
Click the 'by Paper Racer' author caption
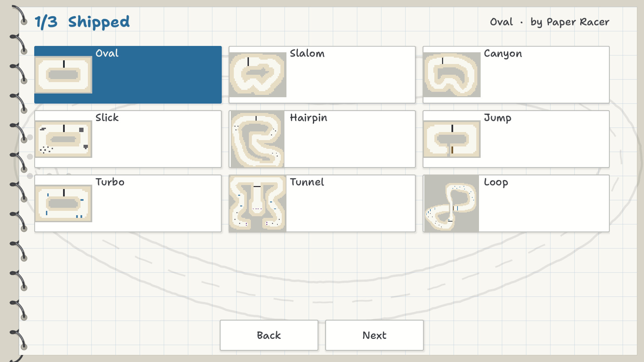[x=570, y=22]
